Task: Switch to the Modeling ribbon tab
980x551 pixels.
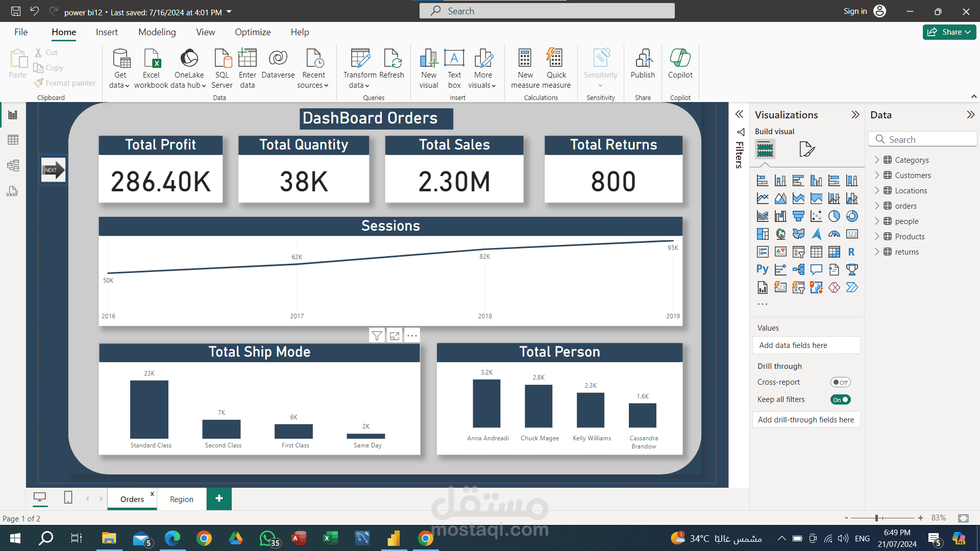Action: [157, 32]
